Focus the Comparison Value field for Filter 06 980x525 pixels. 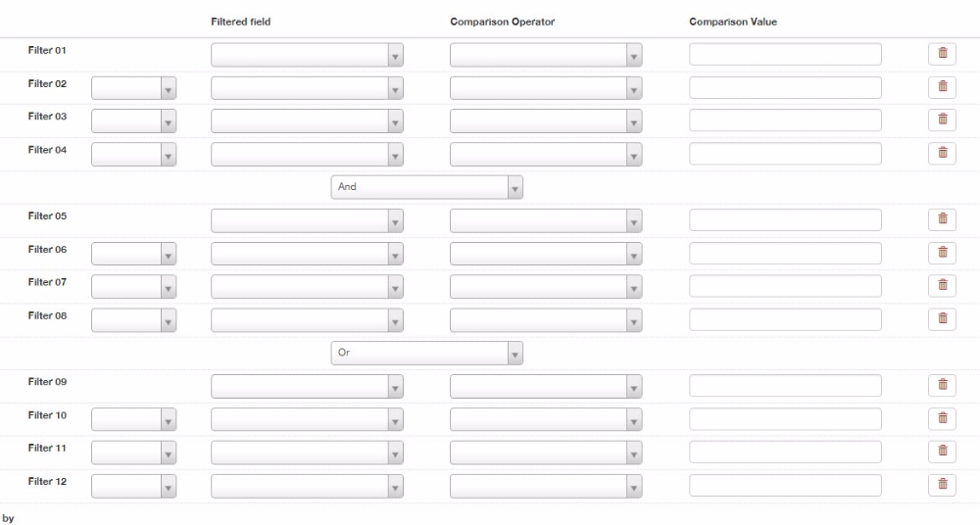pyautogui.click(x=785, y=253)
